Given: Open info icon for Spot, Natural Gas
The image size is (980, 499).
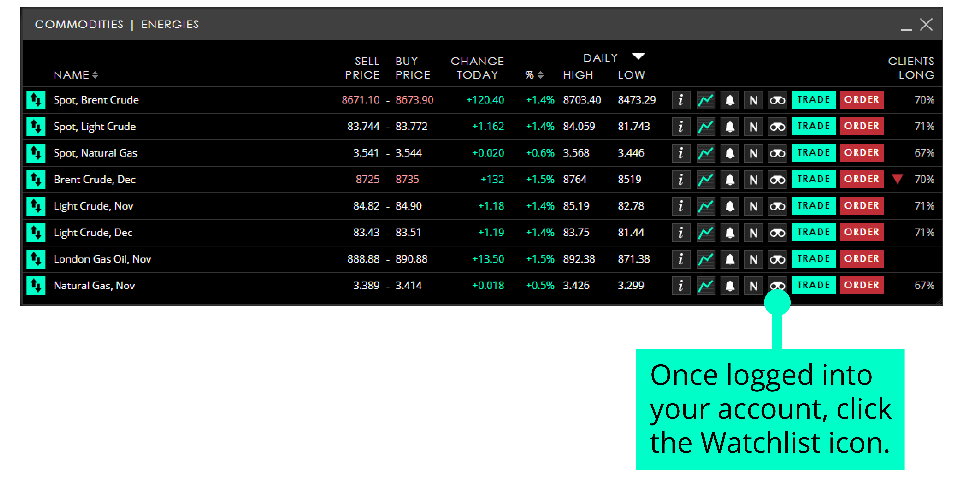Looking at the screenshot, I should tap(681, 153).
